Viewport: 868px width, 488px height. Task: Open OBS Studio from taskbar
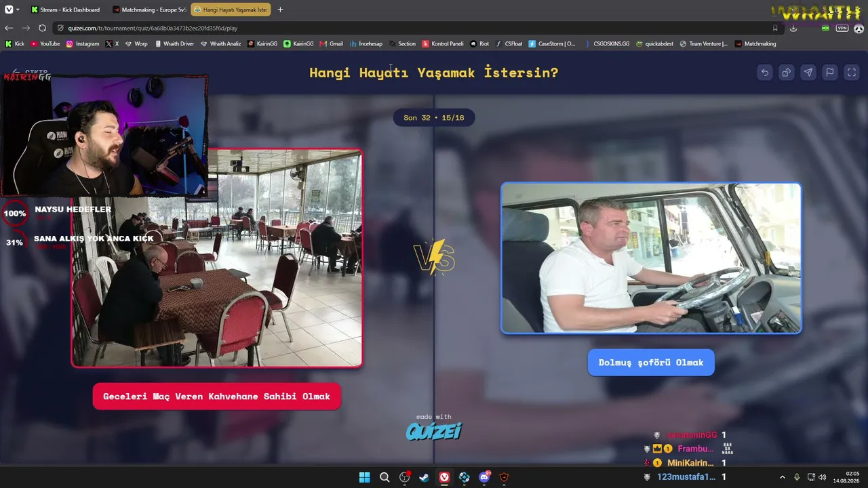tap(405, 477)
